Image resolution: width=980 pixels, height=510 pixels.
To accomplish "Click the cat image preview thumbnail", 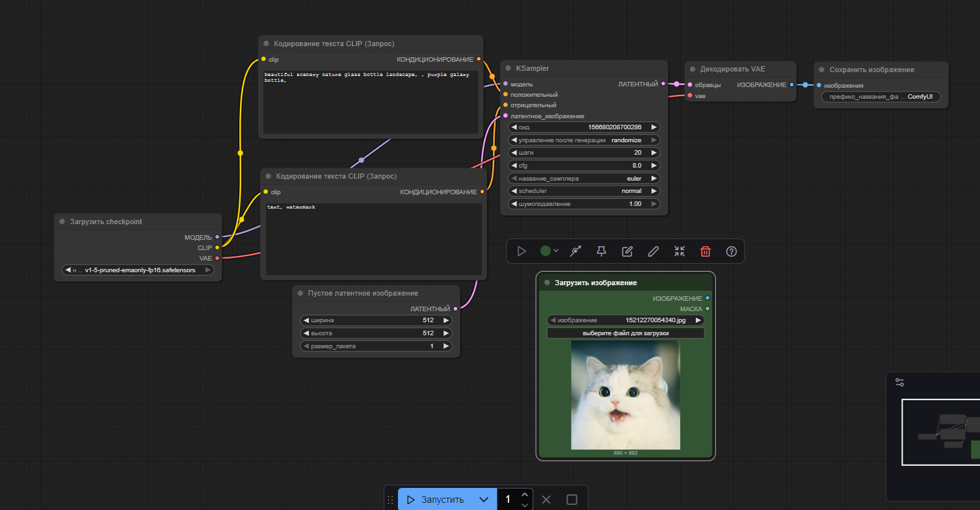I will (x=625, y=395).
